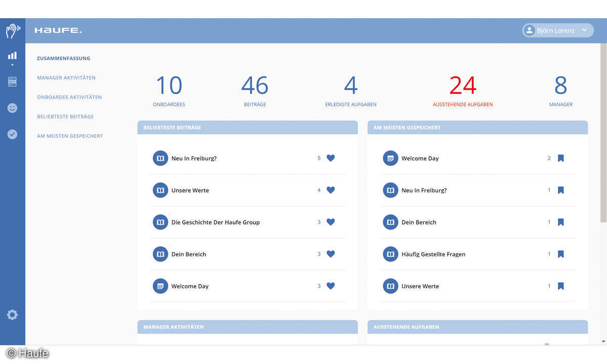This screenshot has height=364, width=607.
Task: Open settings gear icon in sidebar
Action: click(x=12, y=314)
